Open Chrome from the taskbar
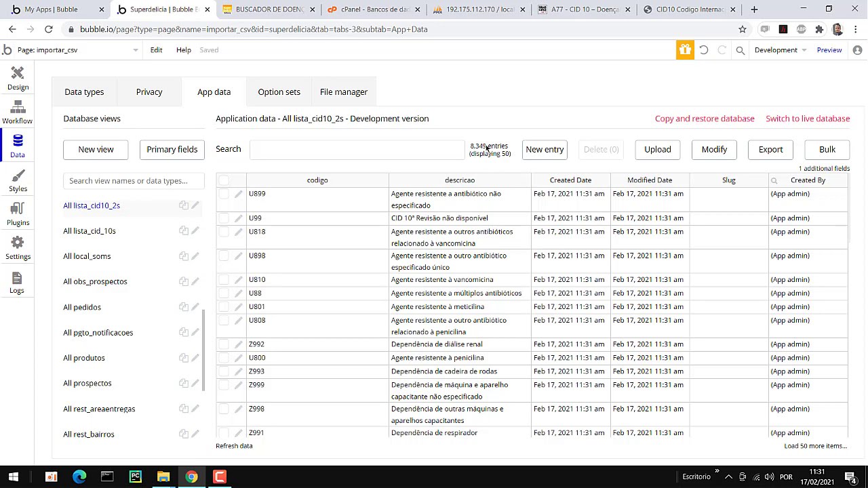 click(x=191, y=476)
